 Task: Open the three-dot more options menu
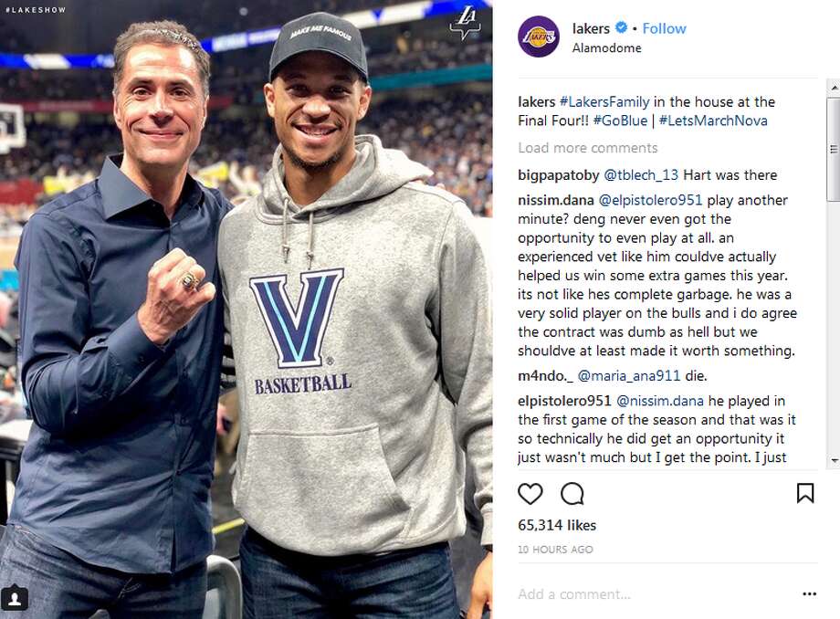click(x=809, y=593)
